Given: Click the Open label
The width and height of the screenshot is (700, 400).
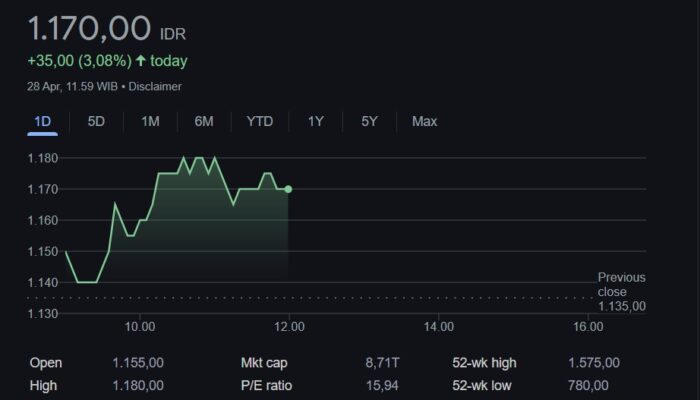Looking at the screenshot, I should pos(46,362).
